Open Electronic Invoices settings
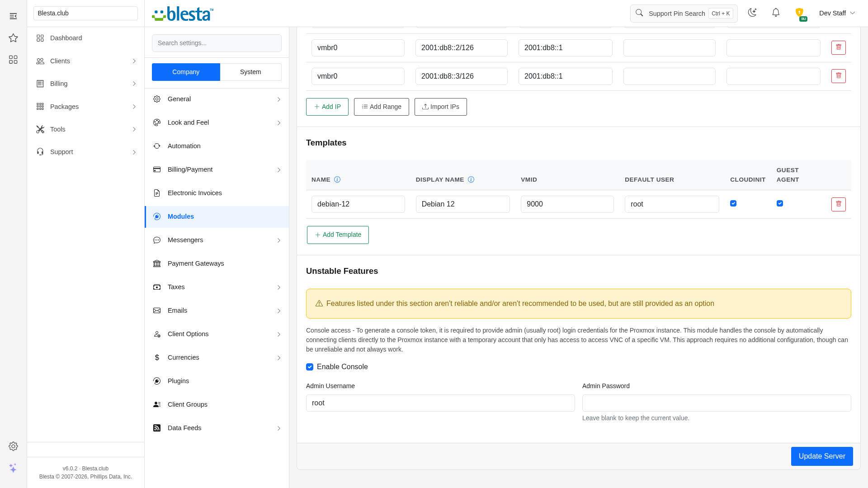Viewport: 868px width, 488px height. click(x=217, y=193)
